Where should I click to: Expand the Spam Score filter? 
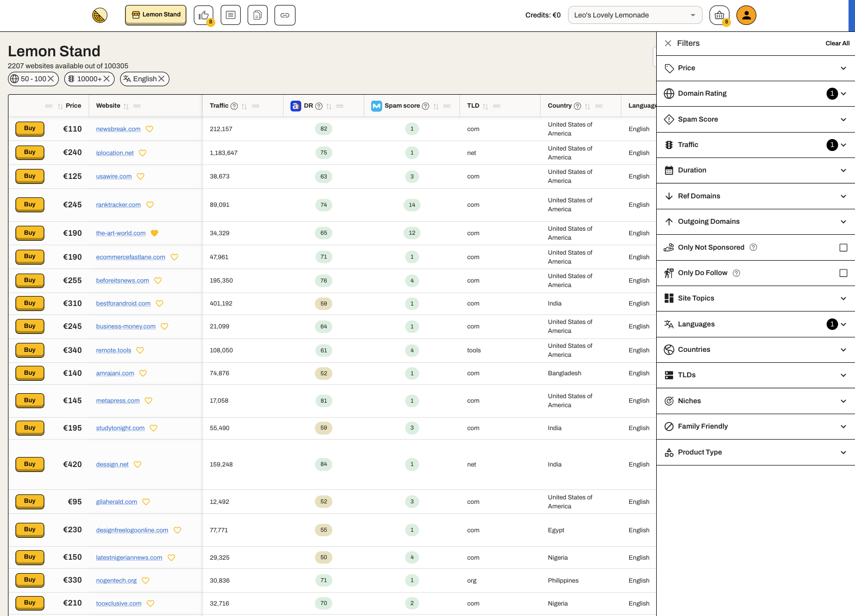click(756, 120)
